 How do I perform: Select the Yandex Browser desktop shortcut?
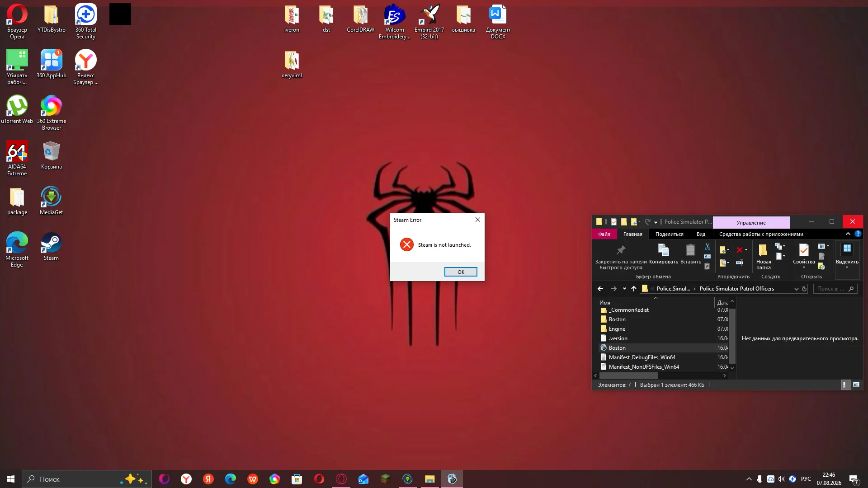click(x=86, y=67)
